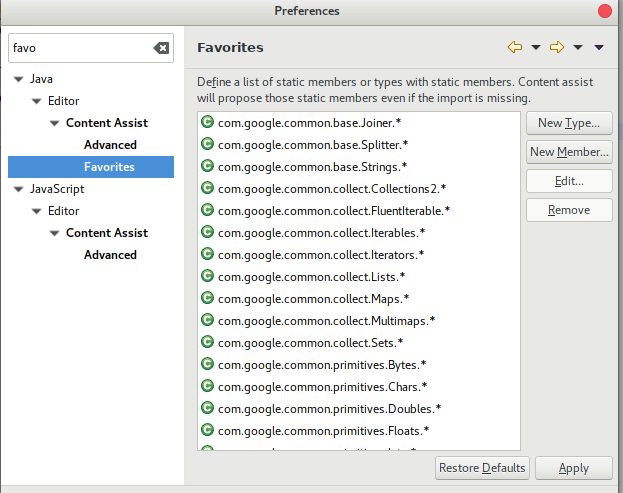Select the Java tree label
The image size is (623, 493).
click(x=41, y=79)
